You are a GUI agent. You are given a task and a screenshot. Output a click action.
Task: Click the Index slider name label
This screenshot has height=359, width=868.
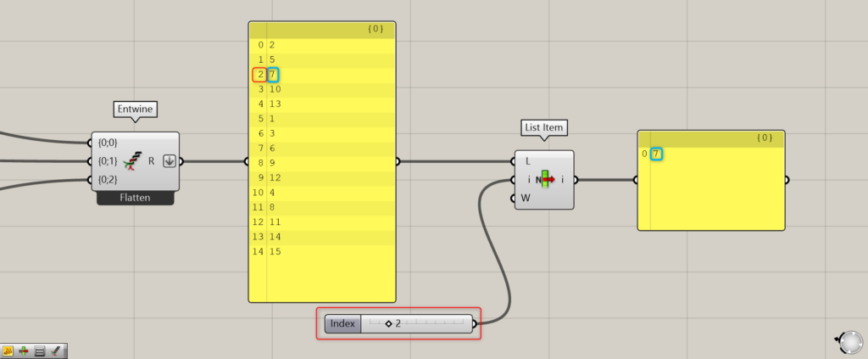click(x=342, y=323)
